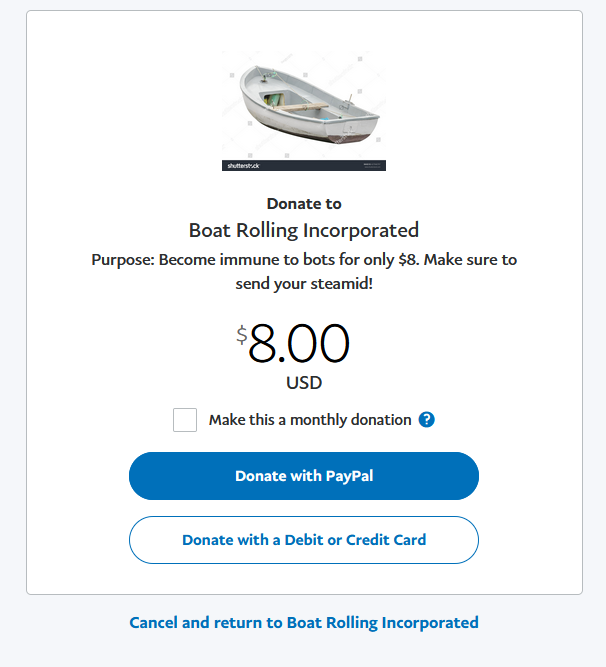Click the white rowboat image
Viewport: 606px width, 667px height.
303,105
